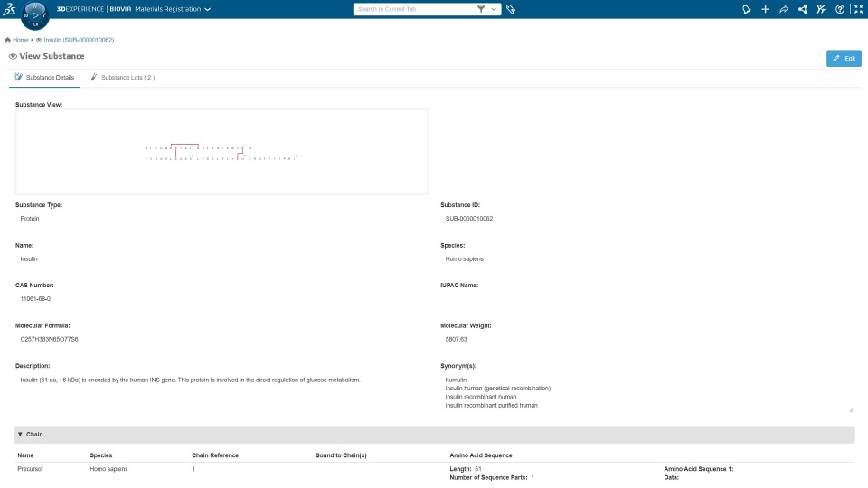
Task: Click 'Homo sapiens' in the Chain table
Action: [108, 469]
